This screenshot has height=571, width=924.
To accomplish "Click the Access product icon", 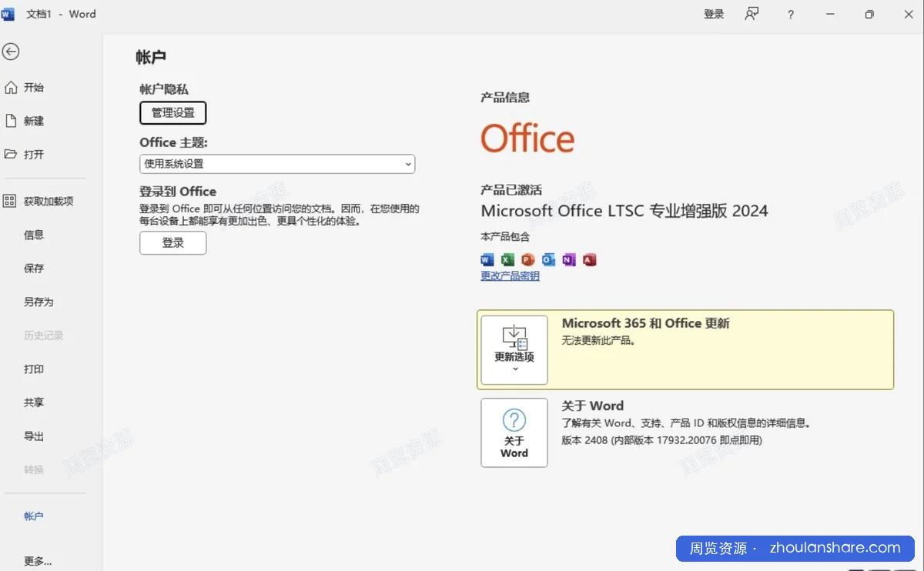I will tap(590, 259).
